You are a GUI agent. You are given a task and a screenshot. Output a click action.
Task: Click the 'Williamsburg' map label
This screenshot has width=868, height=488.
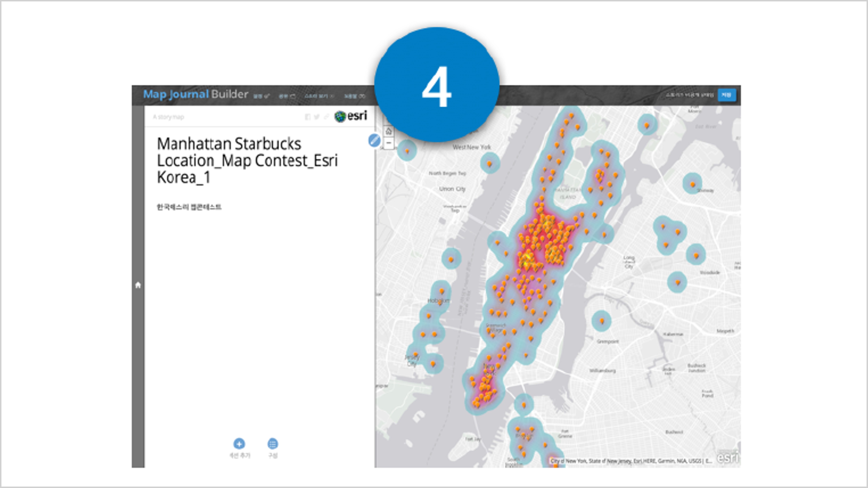[x=602, y=371]
